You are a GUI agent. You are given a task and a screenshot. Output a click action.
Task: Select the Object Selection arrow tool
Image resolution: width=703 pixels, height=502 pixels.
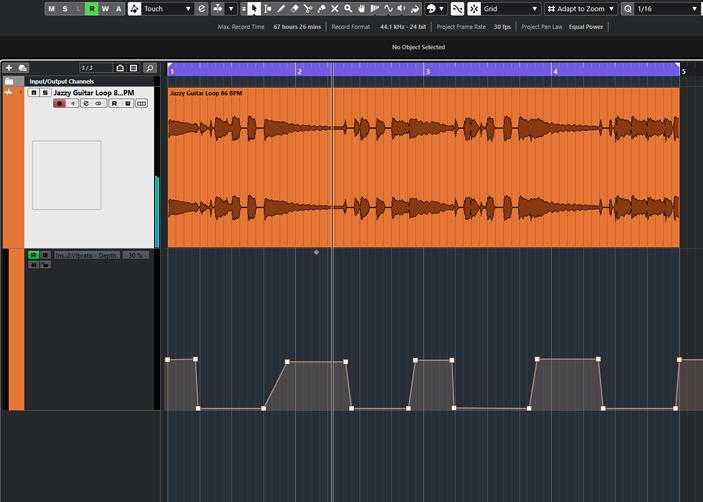tap(254, 9)
